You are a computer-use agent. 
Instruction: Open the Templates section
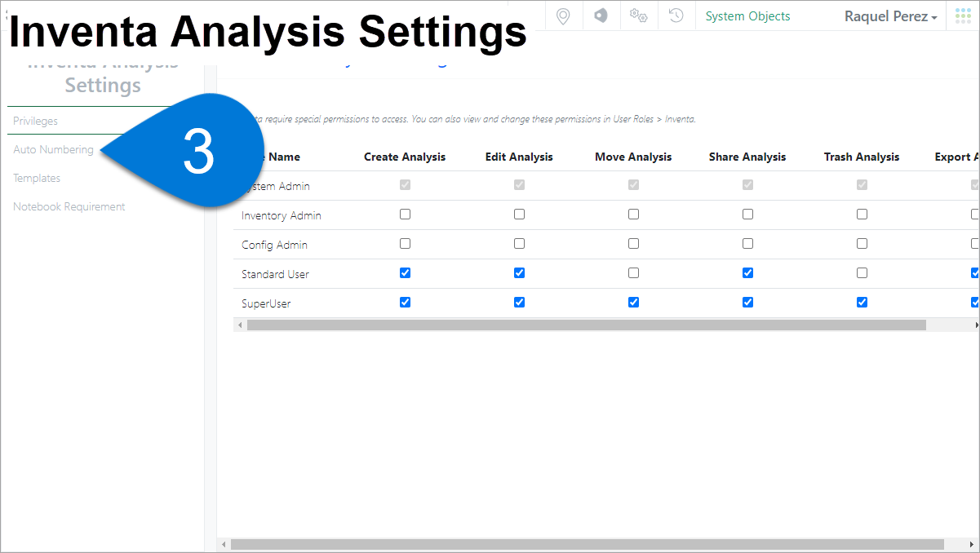[x=37, y=178]
